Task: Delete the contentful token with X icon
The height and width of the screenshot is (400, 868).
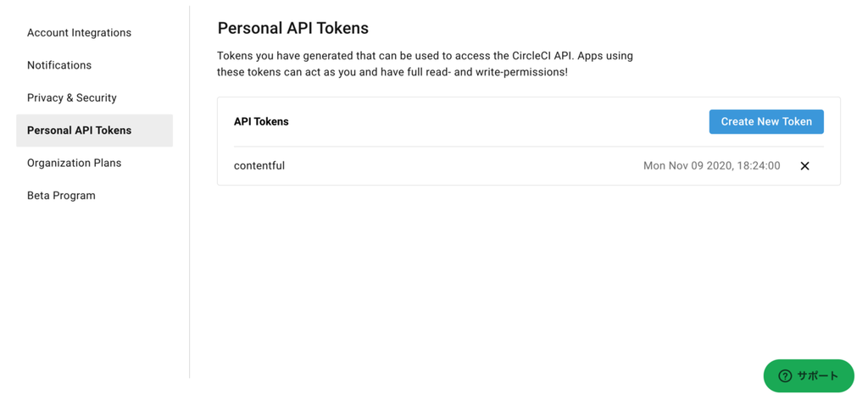Action: click(x=804, y=166)
